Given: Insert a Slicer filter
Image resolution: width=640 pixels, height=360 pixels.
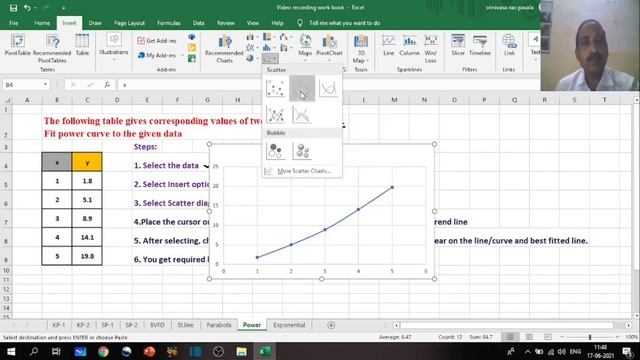Looking at the screenshot, I should [x=458, y=46].
